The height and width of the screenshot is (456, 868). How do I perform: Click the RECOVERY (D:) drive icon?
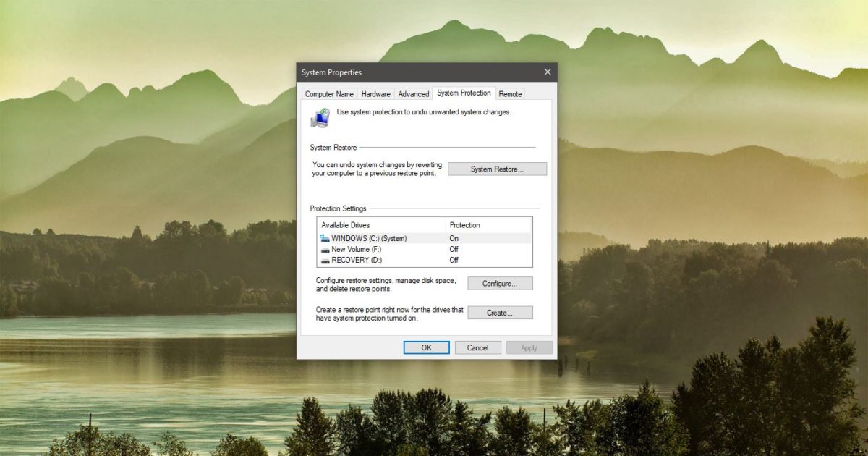pyautogui.click(x=325, y=260)
